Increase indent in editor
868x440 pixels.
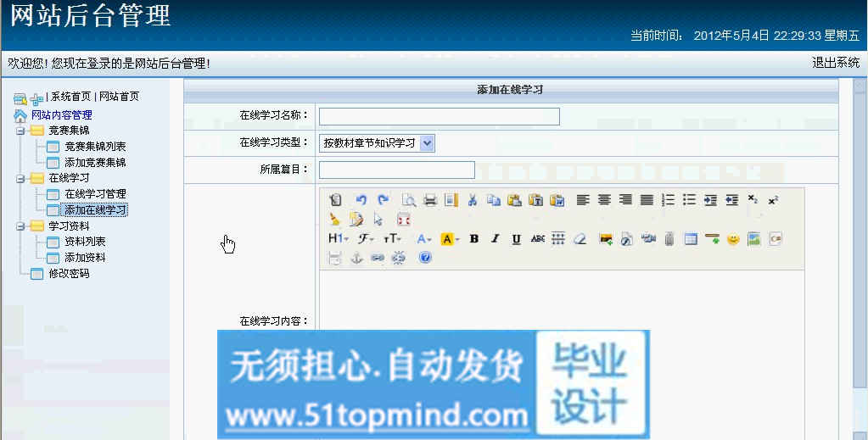(710, 200)
